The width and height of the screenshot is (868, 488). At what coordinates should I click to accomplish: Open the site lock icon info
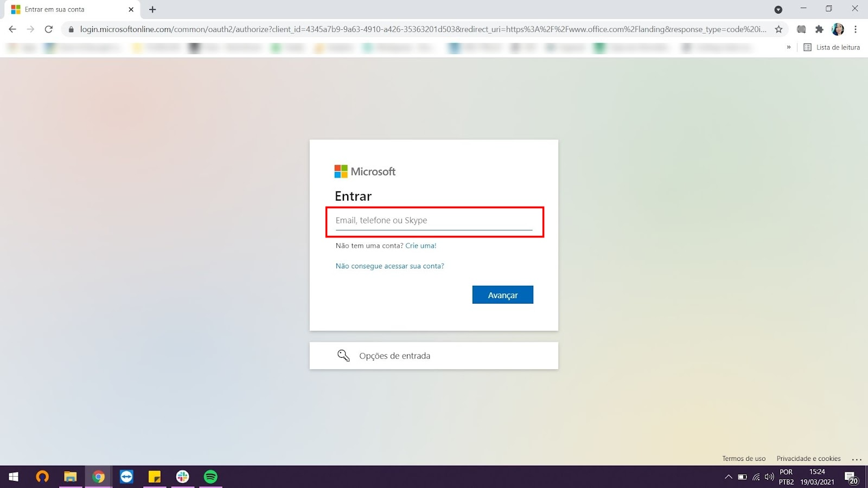[71, 29]
